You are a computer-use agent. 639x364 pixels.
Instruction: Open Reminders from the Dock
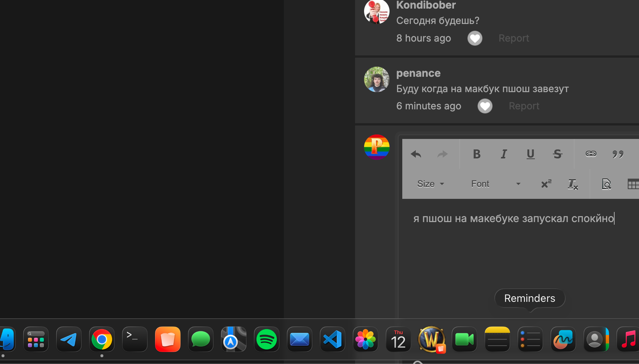click(x=530, y=340)
